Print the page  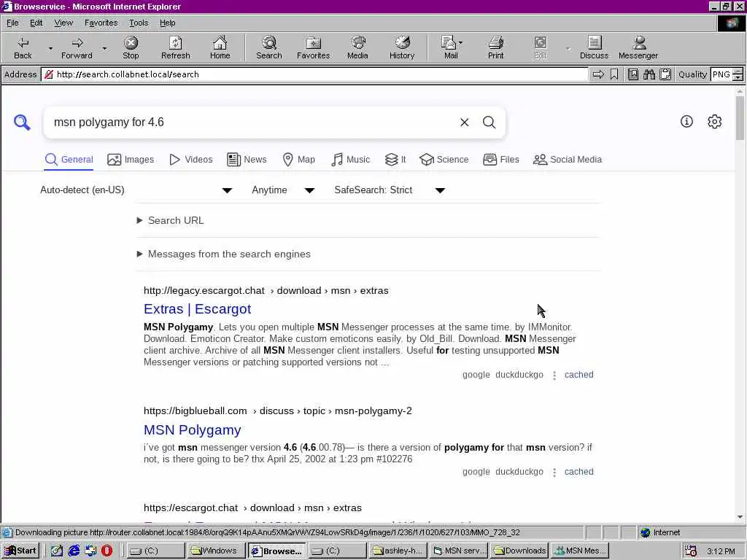tap(495, 47)
